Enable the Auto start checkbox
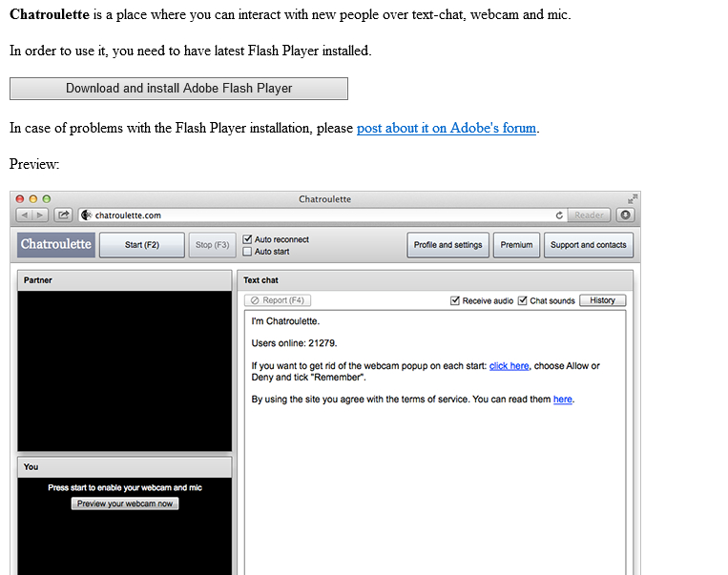This screenshot has height=575, width=728. [247, 251]
